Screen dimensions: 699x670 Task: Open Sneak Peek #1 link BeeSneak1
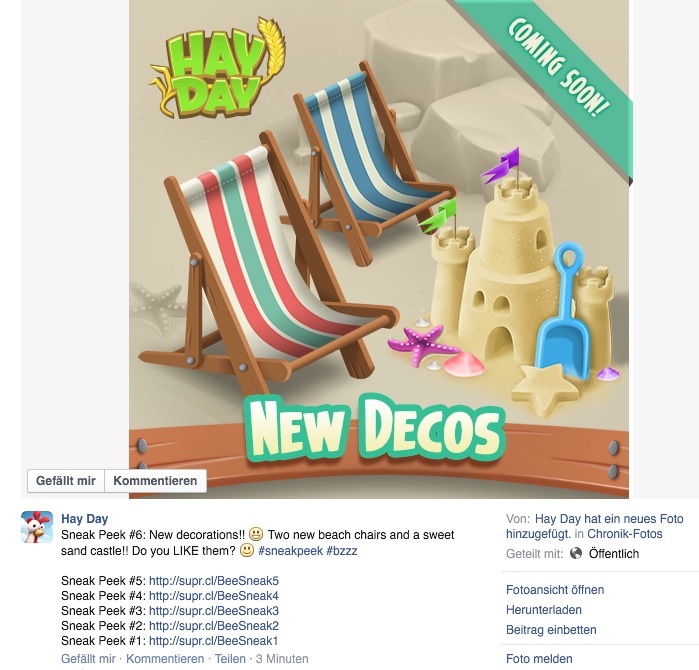[x=213, y=641]
